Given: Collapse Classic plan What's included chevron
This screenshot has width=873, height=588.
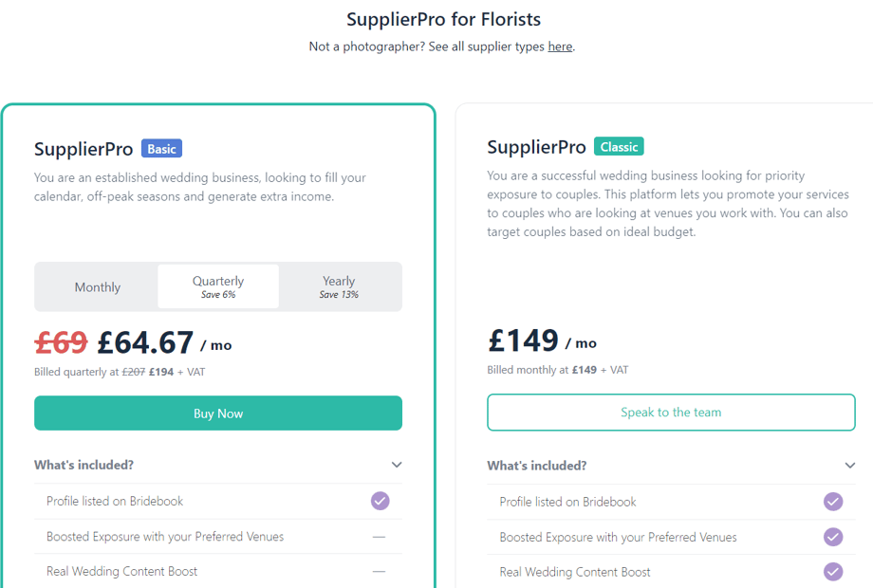Looking at the screenshot, I should [849, 465].
